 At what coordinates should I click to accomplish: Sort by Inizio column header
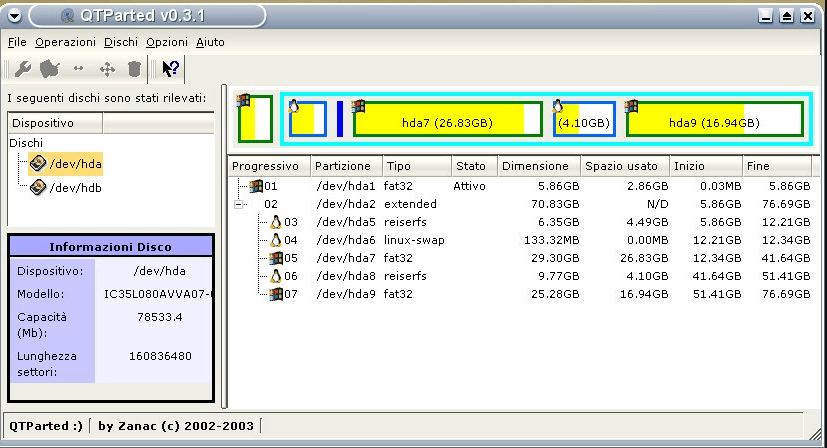[706, 166]
